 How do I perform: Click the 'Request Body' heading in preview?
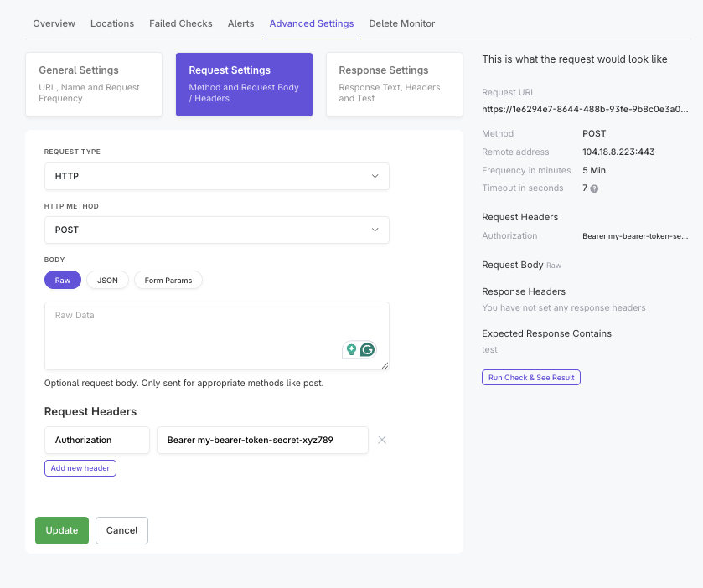pyautogui.click(x=513, y=265)
